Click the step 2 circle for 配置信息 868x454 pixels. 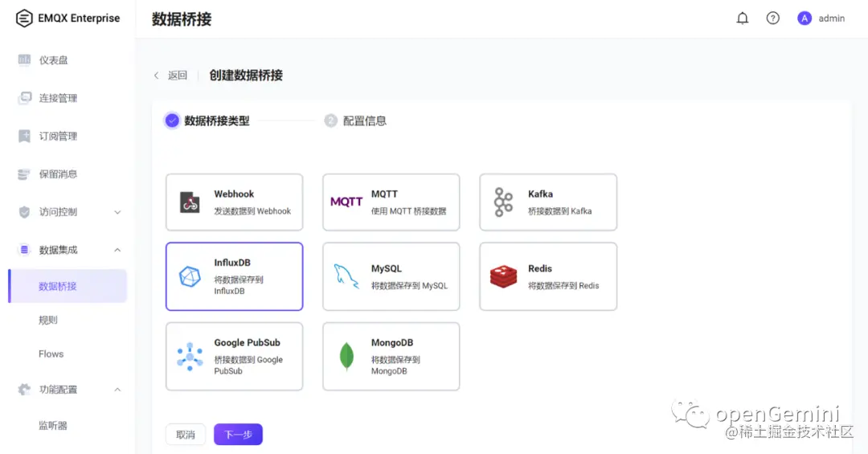tap(331, 121)
